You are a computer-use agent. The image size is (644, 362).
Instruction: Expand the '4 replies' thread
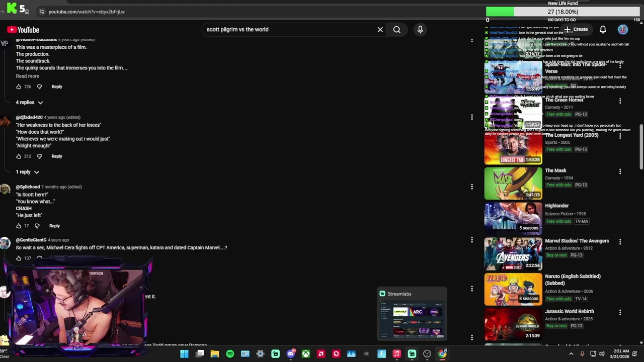[x=29, y=103]
